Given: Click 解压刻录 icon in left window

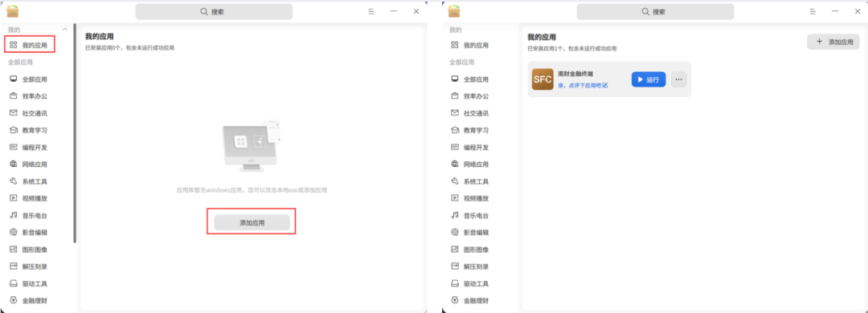Looking at the screenshot, I should 14,266.
